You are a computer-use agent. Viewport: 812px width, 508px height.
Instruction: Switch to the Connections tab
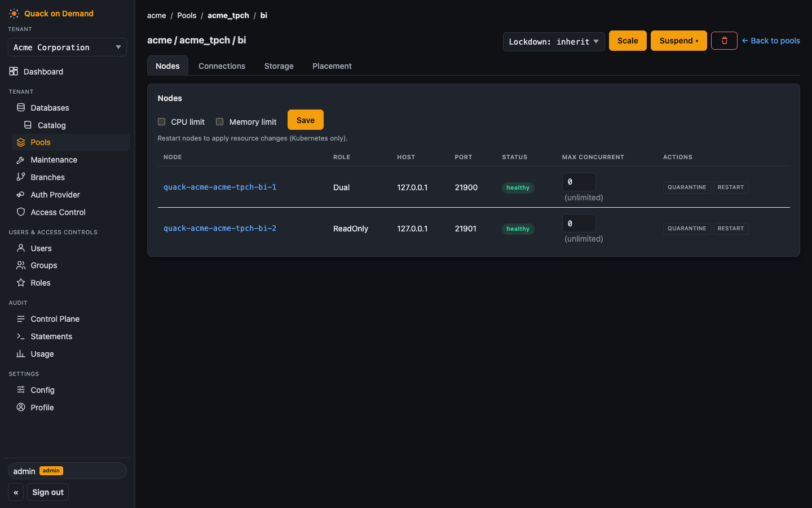[222, 66]
